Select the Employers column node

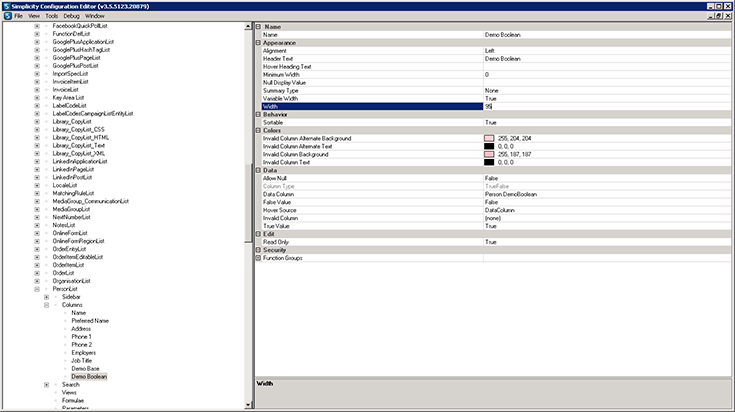(x=83, y=352)
